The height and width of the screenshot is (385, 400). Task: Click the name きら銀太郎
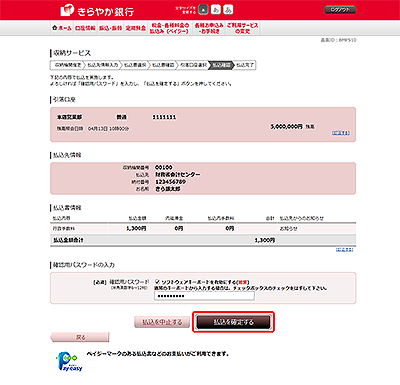click(168, 189)
